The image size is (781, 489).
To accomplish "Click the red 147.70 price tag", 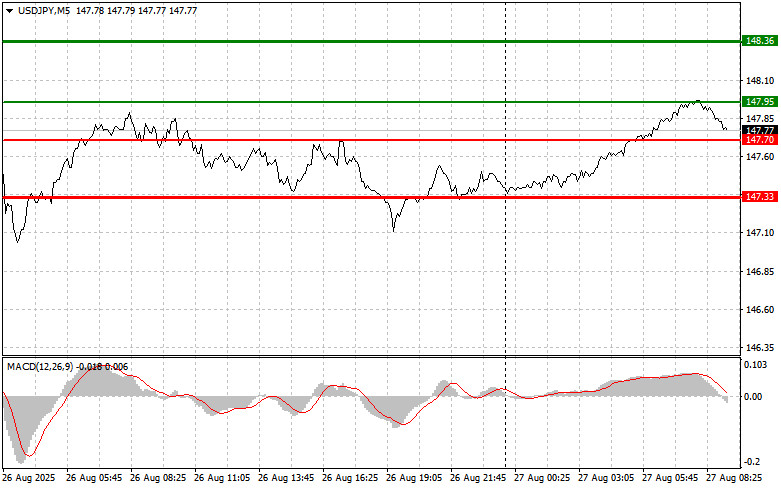I will click(x=760, y=141).
